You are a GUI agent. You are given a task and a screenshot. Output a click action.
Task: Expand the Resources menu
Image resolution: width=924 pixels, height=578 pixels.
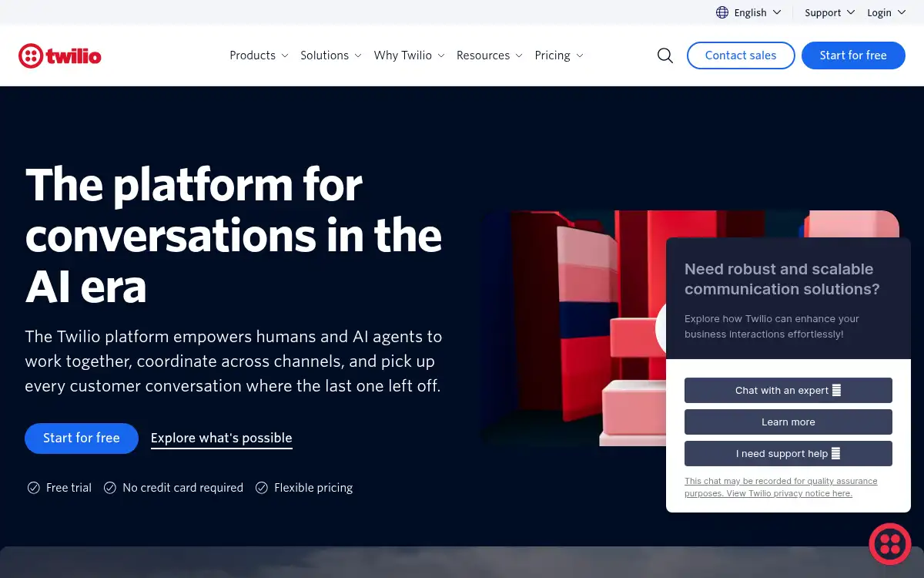coord(490,55)
